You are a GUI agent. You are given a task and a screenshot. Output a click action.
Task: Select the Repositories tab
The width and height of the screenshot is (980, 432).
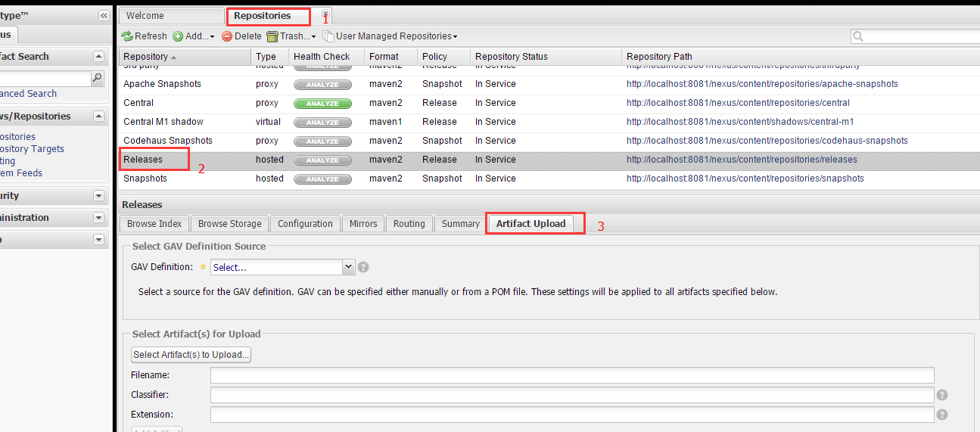263,15
